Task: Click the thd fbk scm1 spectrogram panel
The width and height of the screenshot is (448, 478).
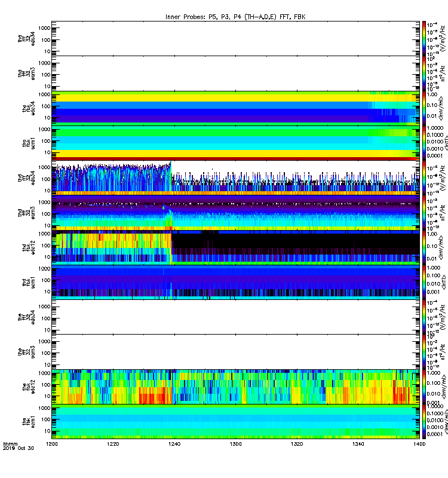Action: [x=235, y=282]
